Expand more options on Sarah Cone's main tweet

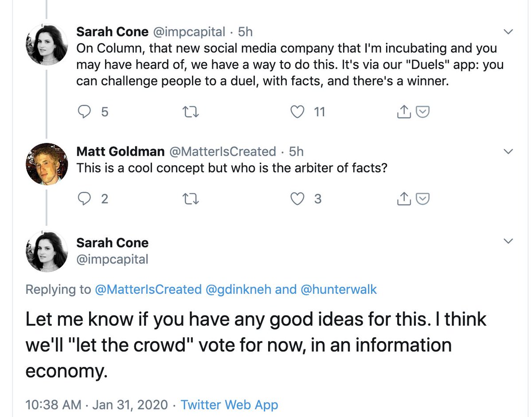click(509, 242)
